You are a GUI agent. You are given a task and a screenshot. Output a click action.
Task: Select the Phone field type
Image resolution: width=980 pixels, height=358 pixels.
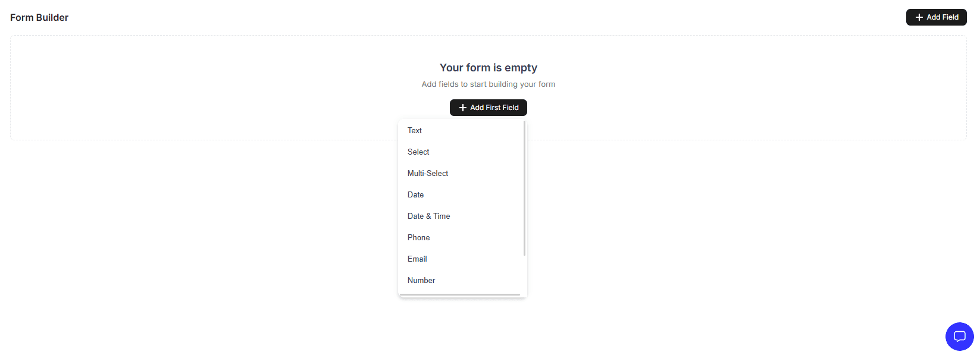click(418, 237)
